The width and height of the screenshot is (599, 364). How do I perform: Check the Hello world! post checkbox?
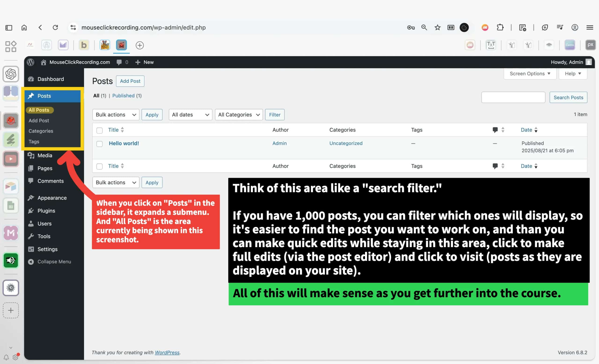[99, 144]
